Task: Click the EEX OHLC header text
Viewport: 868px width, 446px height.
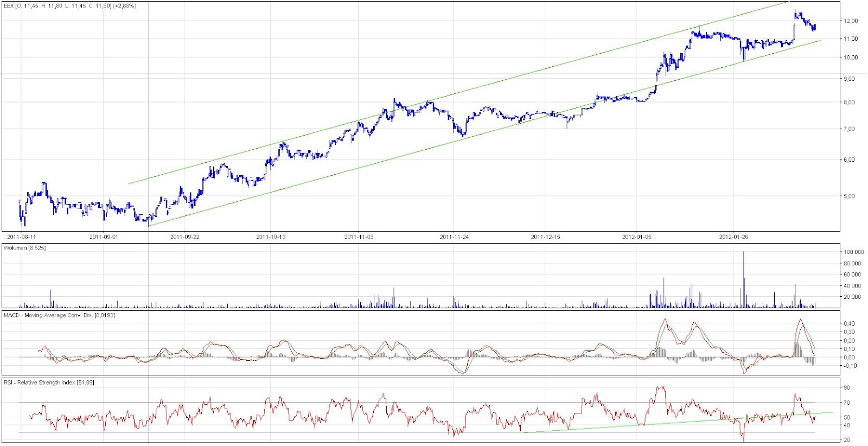Action: [71, 6]
